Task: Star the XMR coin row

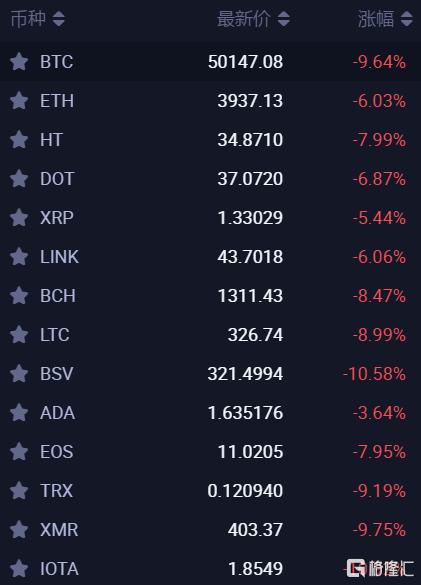Action: 19,530
